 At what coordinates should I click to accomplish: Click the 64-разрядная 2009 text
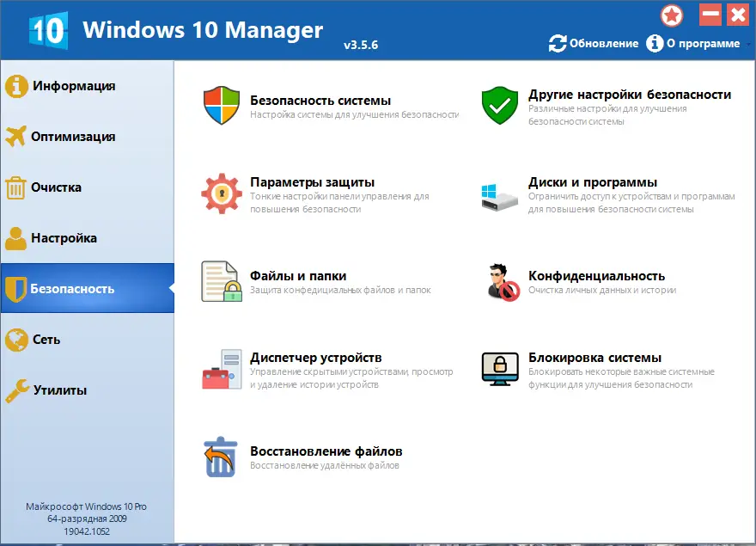tap(87, 519)
